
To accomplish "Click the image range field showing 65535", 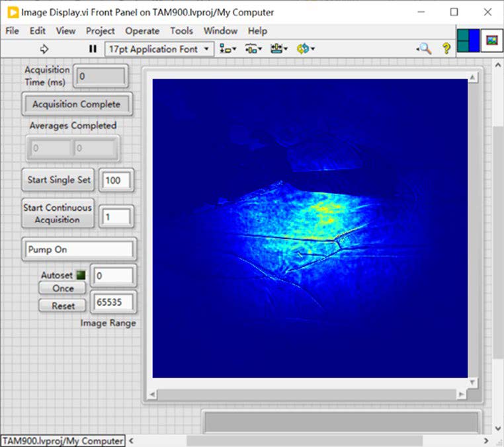I will click(114, 303).
